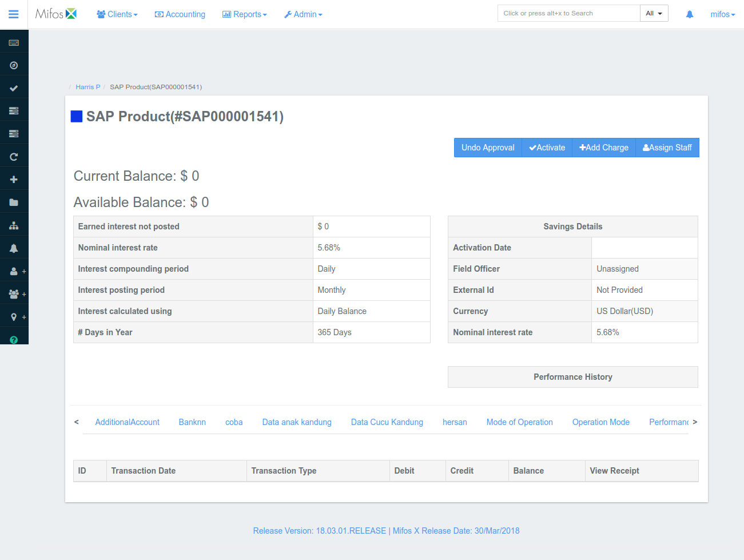Open the organization hierarchy icon in sidebar

(x=14, y=224)
